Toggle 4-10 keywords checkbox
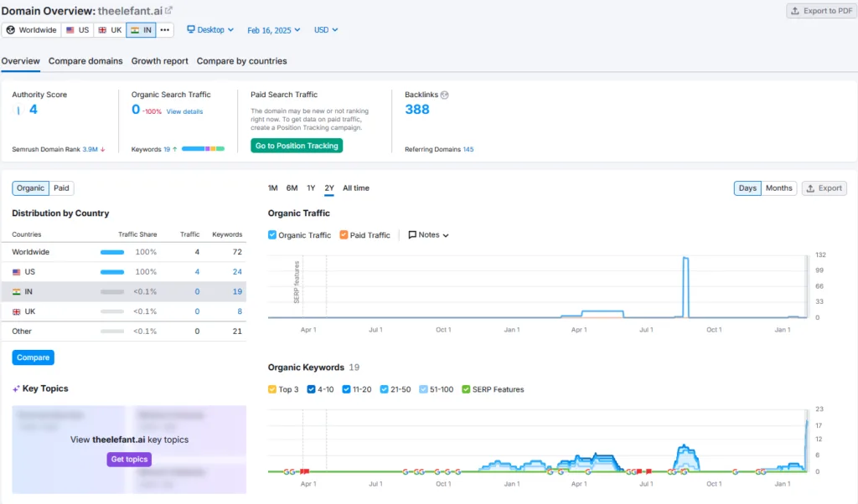Viewport: 858px width, 504px height. (x=311, y=389)
